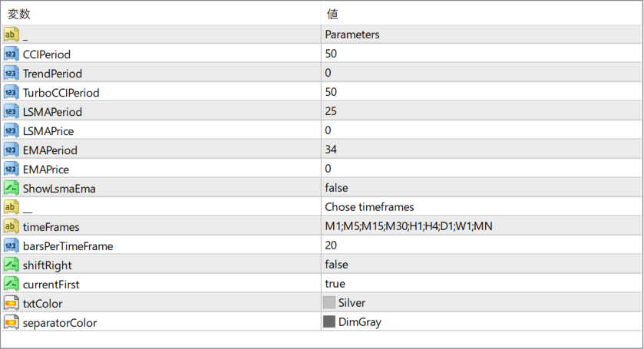Click the Silver color swatch
The width and height of the screenshot is (644, 349).
pyautogui.click(x=329, y=303)
